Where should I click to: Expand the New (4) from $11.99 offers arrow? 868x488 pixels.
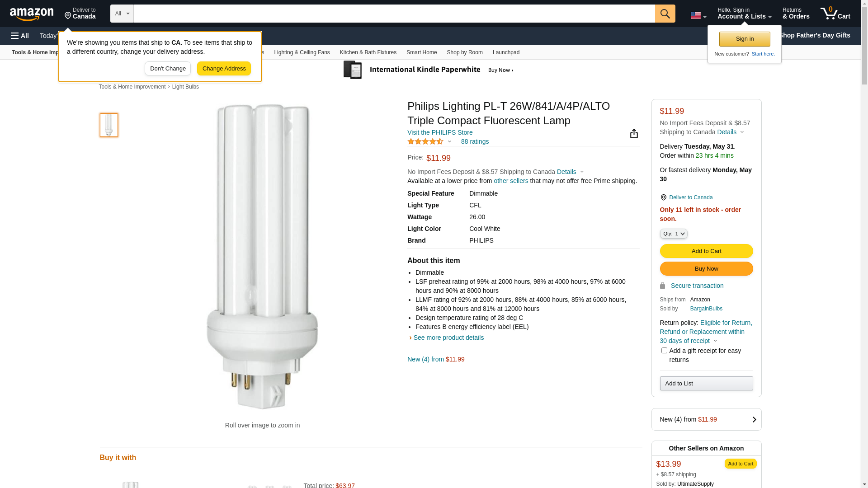754,419
